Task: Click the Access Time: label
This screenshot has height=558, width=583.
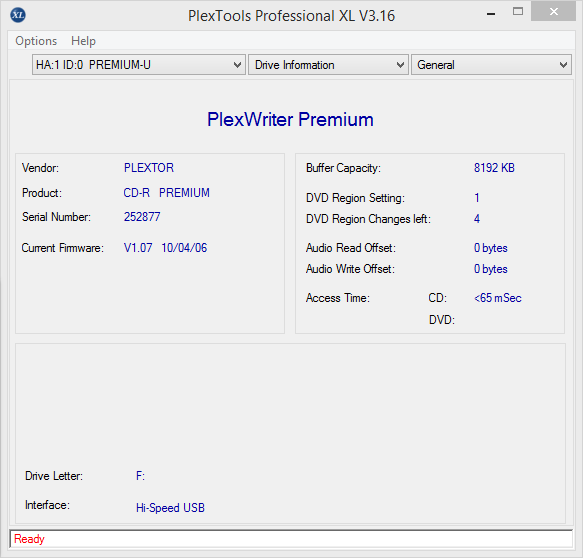Action: click(338, 298)
